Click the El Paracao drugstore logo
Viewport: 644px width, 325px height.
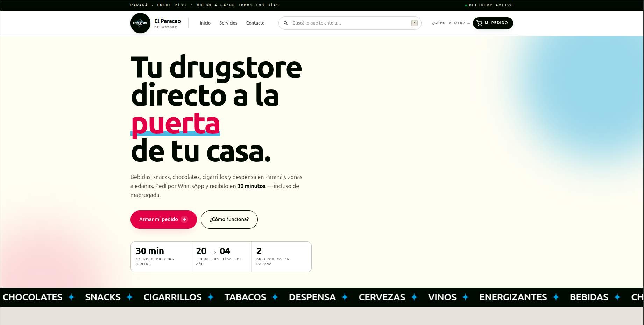(x=140, y=23)
